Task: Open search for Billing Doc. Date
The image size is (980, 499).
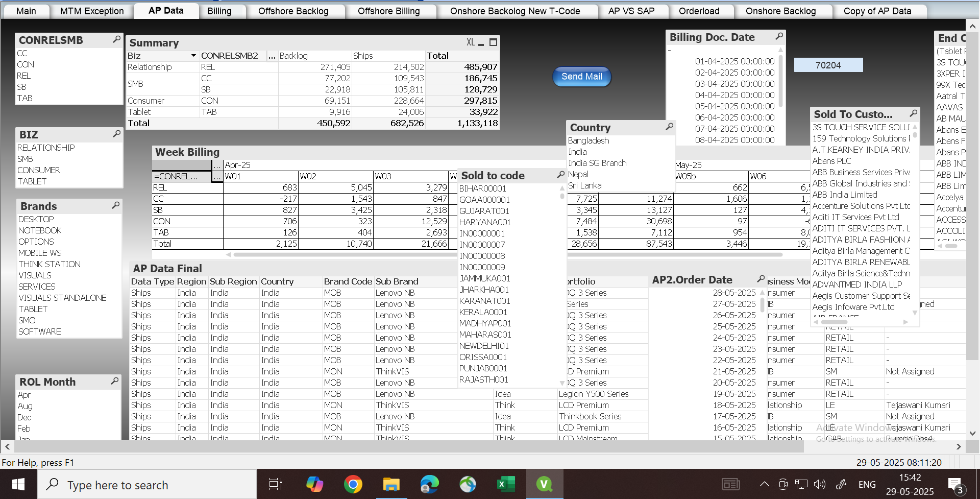Action: (779, 36)
